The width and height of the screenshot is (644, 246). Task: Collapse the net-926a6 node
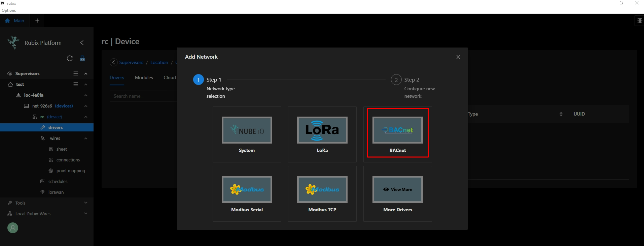(x=86, y=106)
